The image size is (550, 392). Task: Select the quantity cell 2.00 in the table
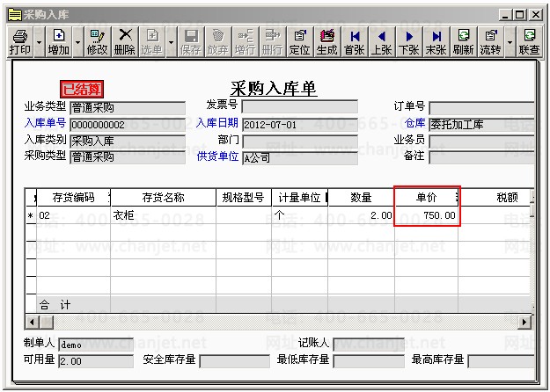(x=362, y=215)
